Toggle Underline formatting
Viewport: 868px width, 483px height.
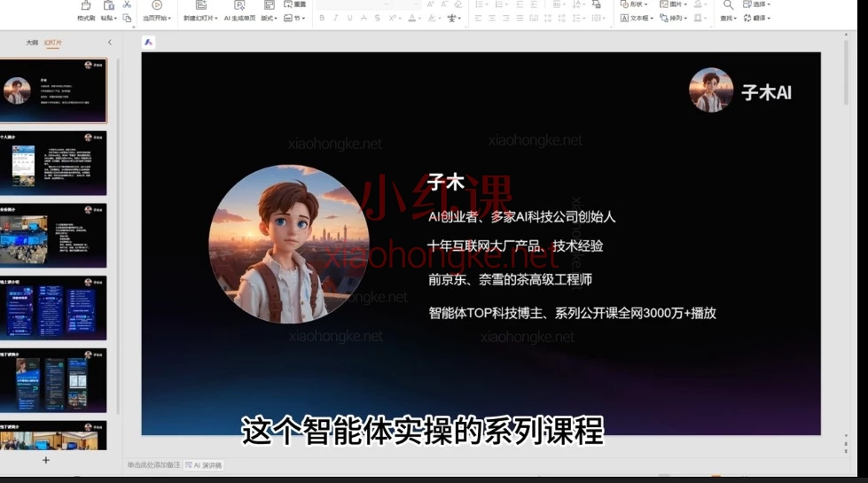click(x=349, y=19)
